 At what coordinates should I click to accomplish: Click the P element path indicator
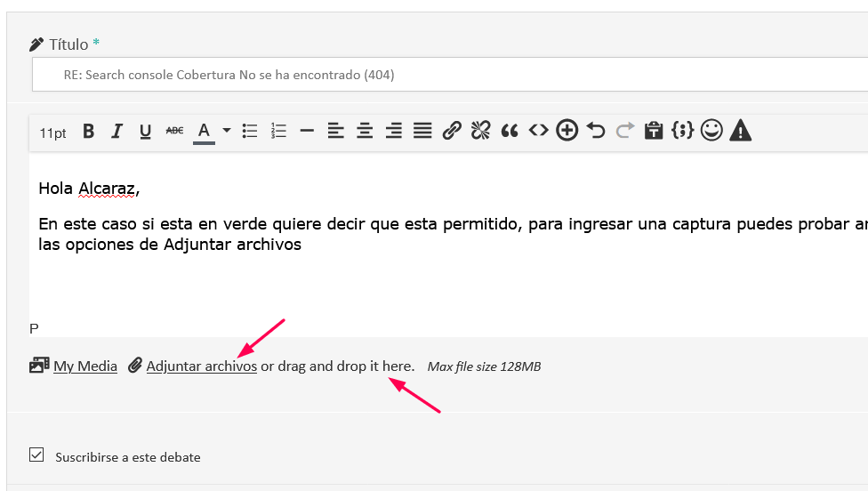(x=34, y=329)
